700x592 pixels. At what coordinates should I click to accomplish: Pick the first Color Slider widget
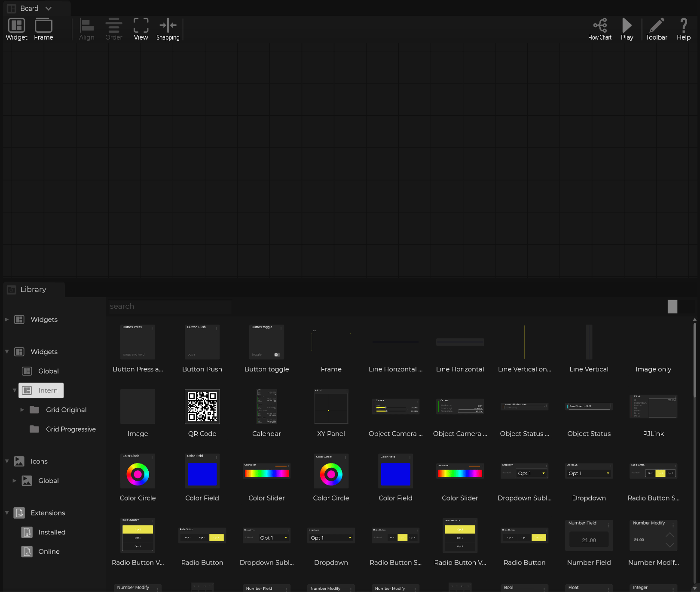pyautogui.click(x=266, y=473)
